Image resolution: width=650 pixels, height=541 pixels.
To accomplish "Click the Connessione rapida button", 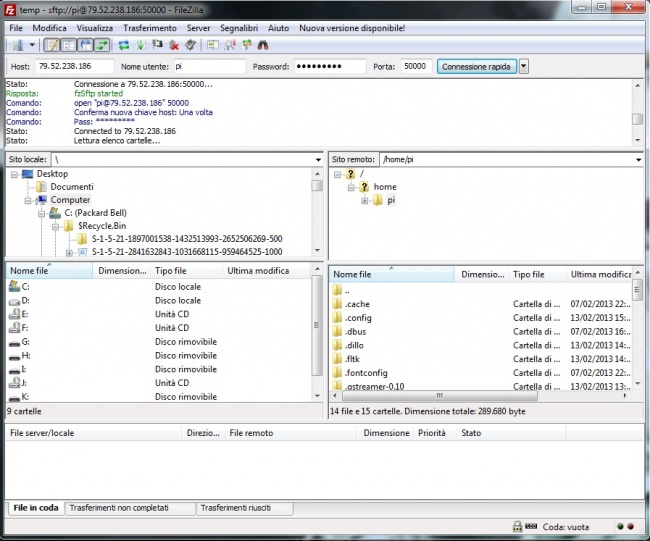I will pyautogui.click(x=476, y=66).
